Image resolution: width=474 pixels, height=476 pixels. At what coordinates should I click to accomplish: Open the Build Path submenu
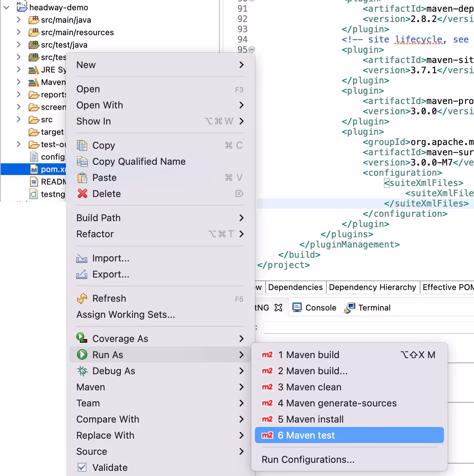pyautogui.click(x=160, y=218)
